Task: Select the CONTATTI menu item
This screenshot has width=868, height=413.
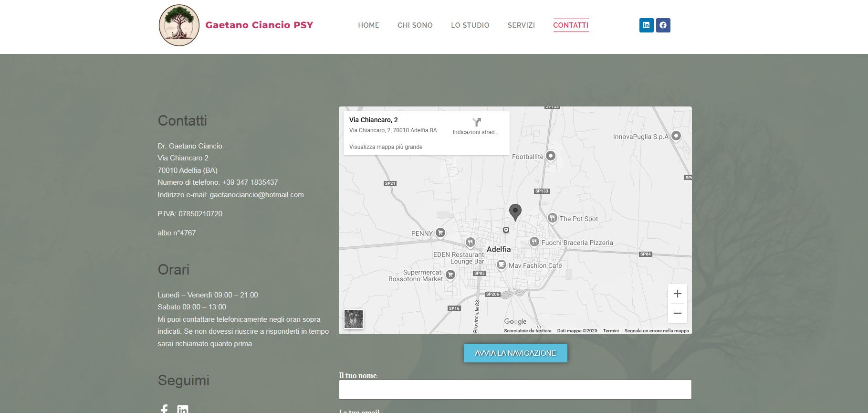Action: pos(571,25)
